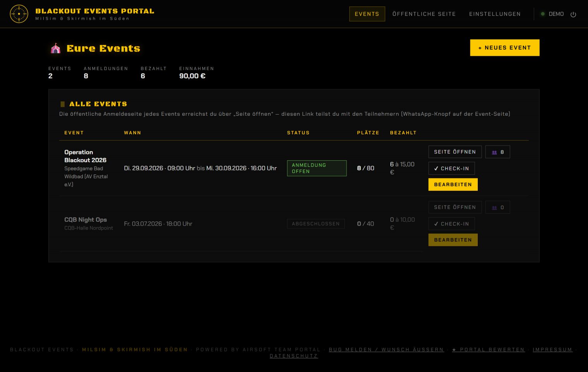Open public page for Operation Blackout 2026
The height and width of the screenshot is (372, 588).
(455, 152)
